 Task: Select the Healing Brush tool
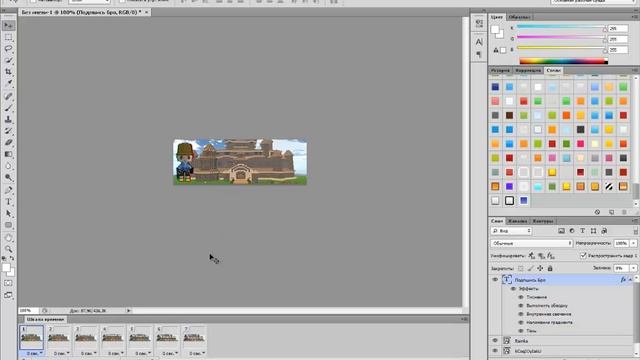8,96
